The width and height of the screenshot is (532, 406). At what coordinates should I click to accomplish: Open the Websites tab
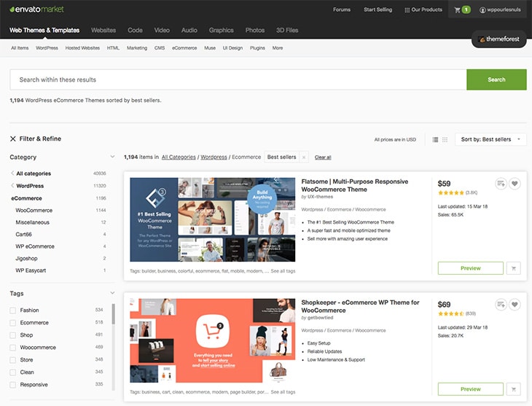(x=103, y=30)
